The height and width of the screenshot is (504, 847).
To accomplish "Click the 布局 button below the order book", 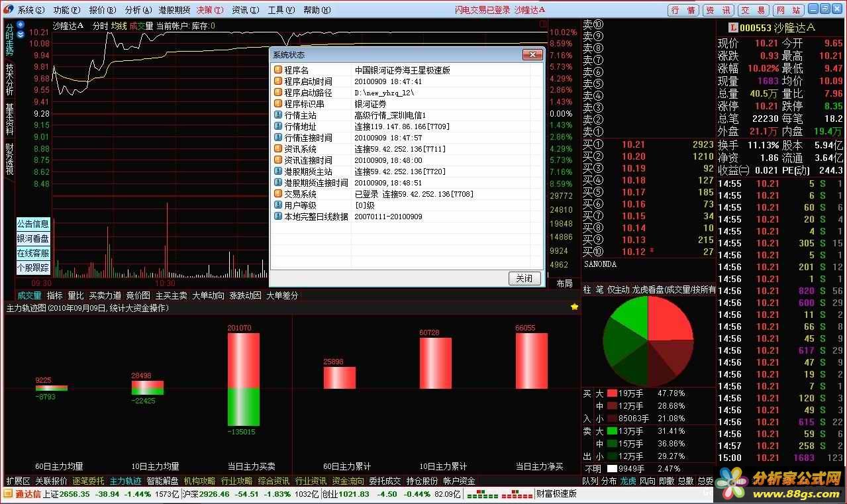I will point(564,283).
